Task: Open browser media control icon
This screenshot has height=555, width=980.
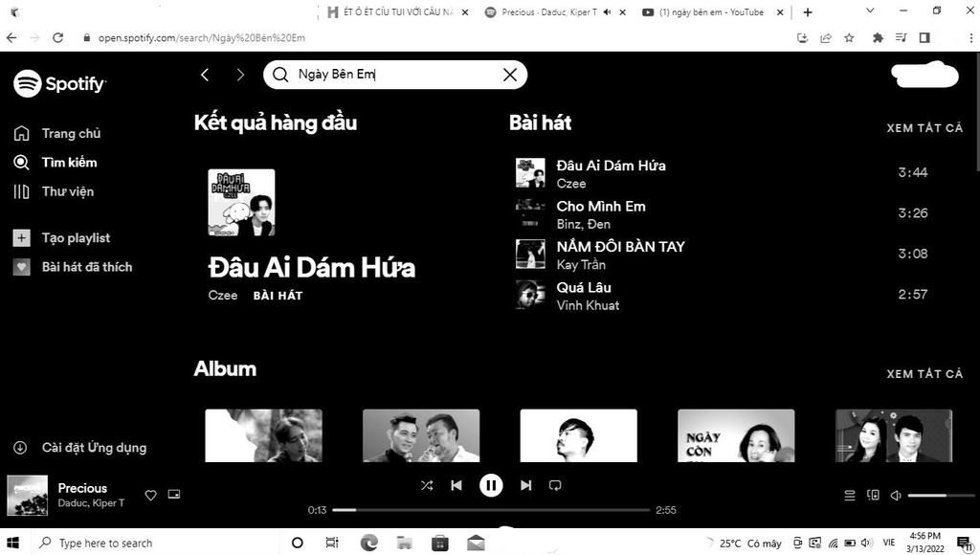Action: click(x=901, y=37)
